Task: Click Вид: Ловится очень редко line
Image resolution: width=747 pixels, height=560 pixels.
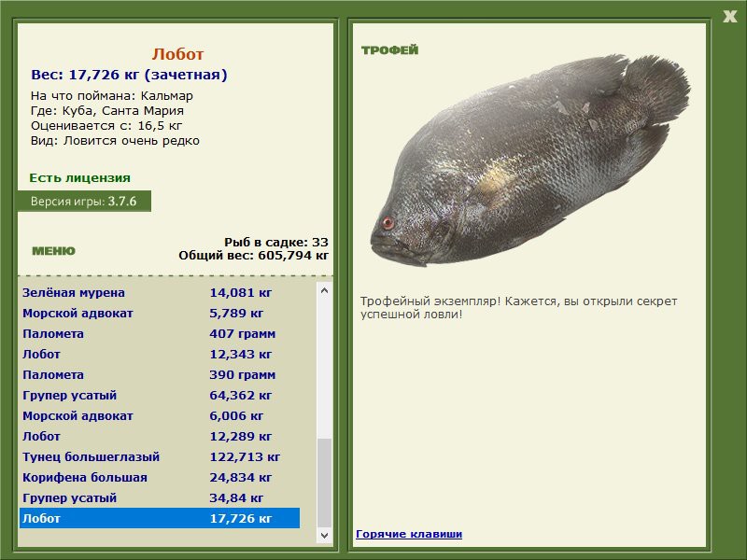Action: 115,141
